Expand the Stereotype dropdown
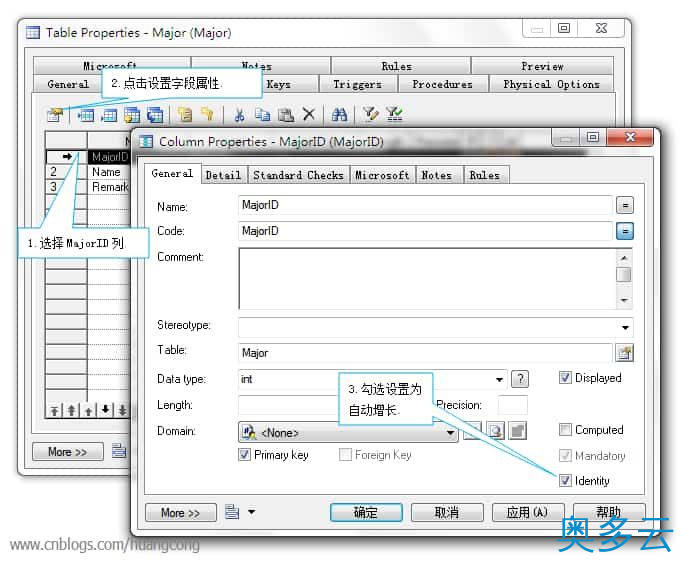The image size is (684, 563). (625, 328)
